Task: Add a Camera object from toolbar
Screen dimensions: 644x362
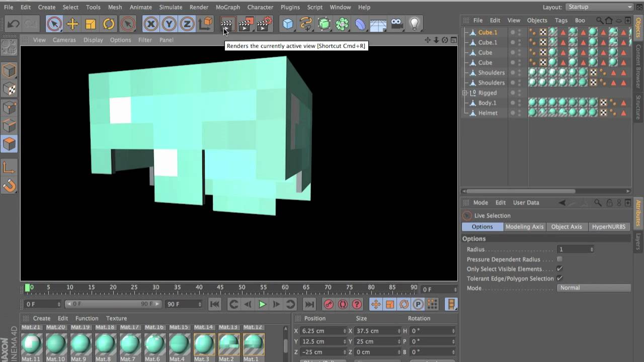Action: tap(396, 24)
